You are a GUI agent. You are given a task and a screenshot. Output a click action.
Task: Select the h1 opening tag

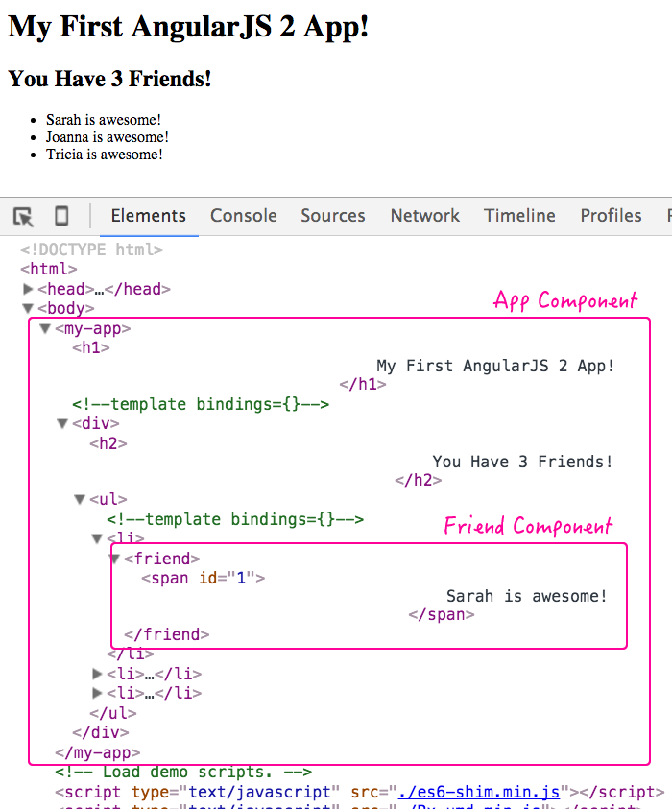click(x=91, y=347)
